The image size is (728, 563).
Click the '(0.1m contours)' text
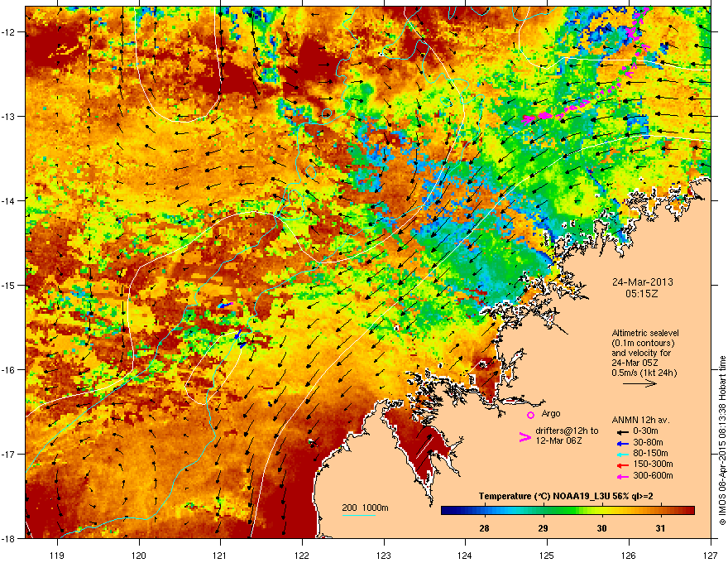(643, 344)
